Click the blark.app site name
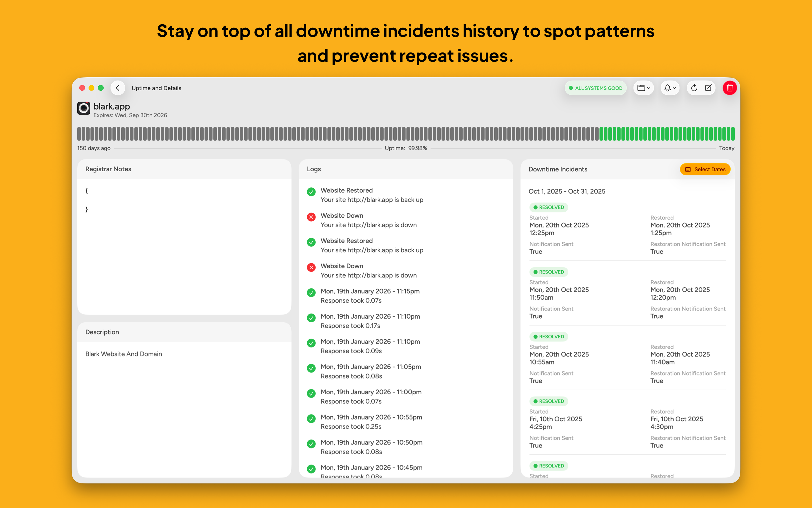Viewport: 812px width, 508px height. (x=111, y=106)
